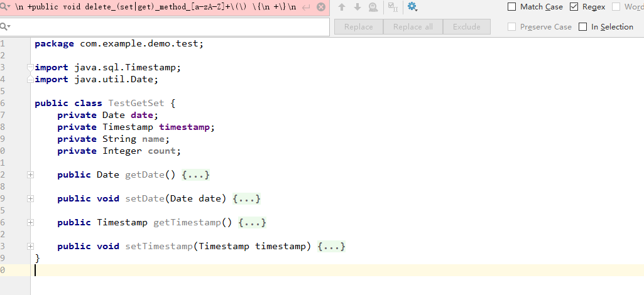Click the field 'count' in Integer declaration
The image size is (644, 295).
pos(162,151)
